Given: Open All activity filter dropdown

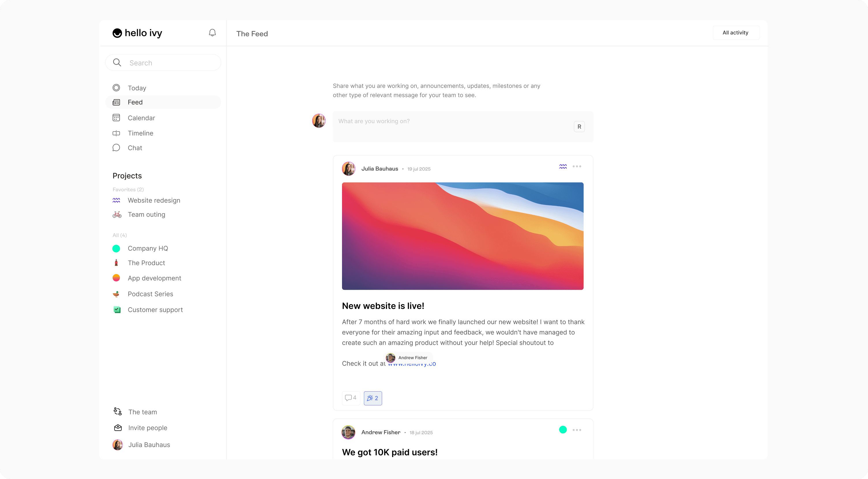Looking at the screenshot, I should pos(736,33).
